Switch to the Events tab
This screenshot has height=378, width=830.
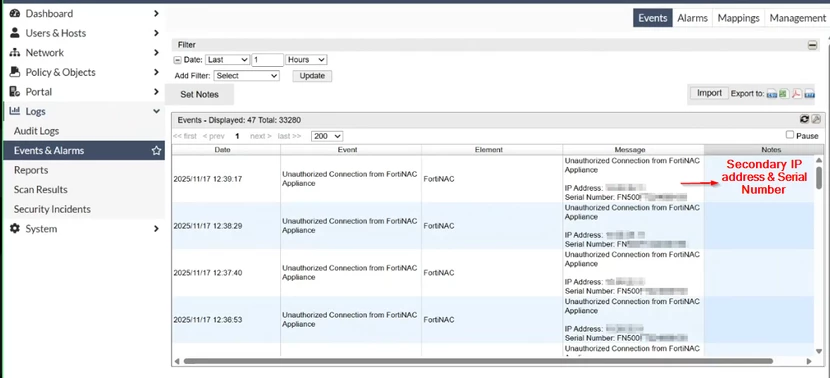[x=653, y=18]
